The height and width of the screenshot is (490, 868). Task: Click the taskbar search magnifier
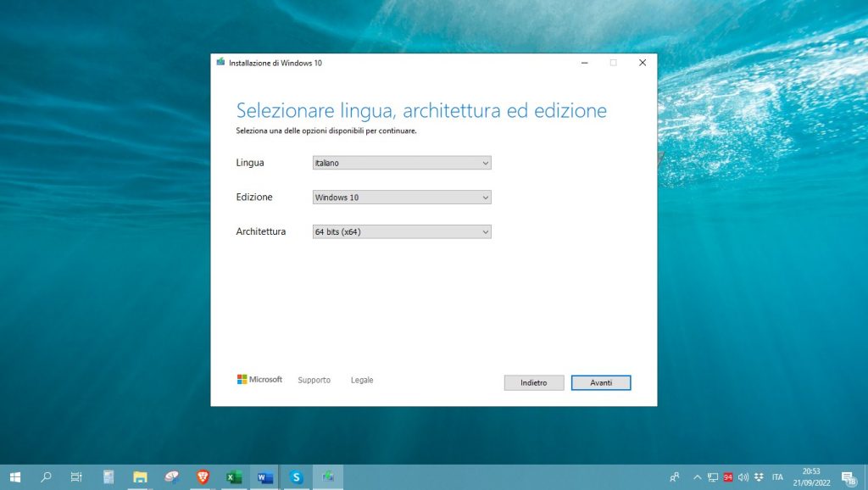point(47,477)
